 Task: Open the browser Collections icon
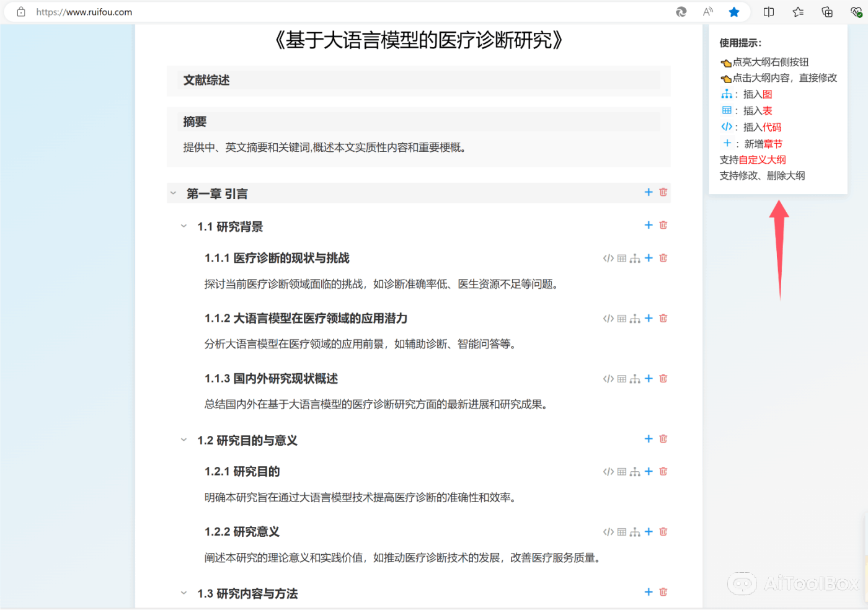tap(826, 11)
